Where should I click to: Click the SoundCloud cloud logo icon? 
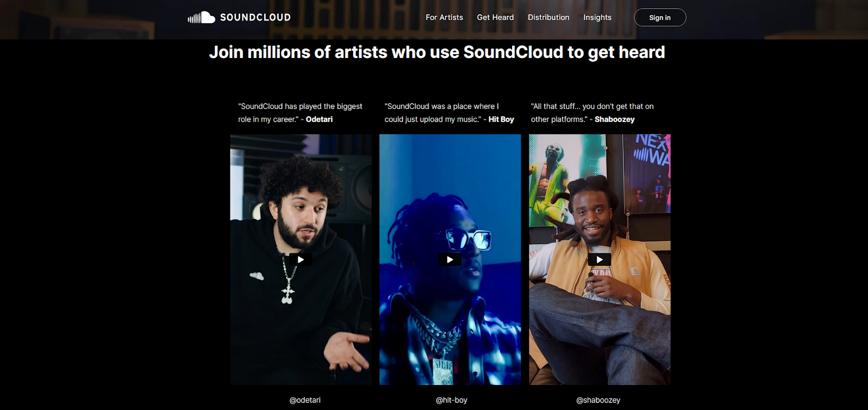tap(201, 17)
